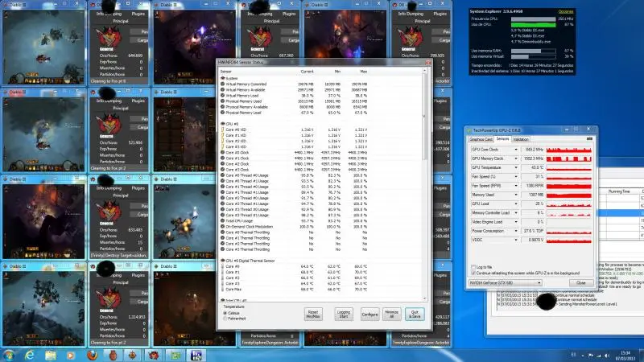Click the green GPU-Z taskbar icon
Screen dimensions: 644x362
click(175, 356)
